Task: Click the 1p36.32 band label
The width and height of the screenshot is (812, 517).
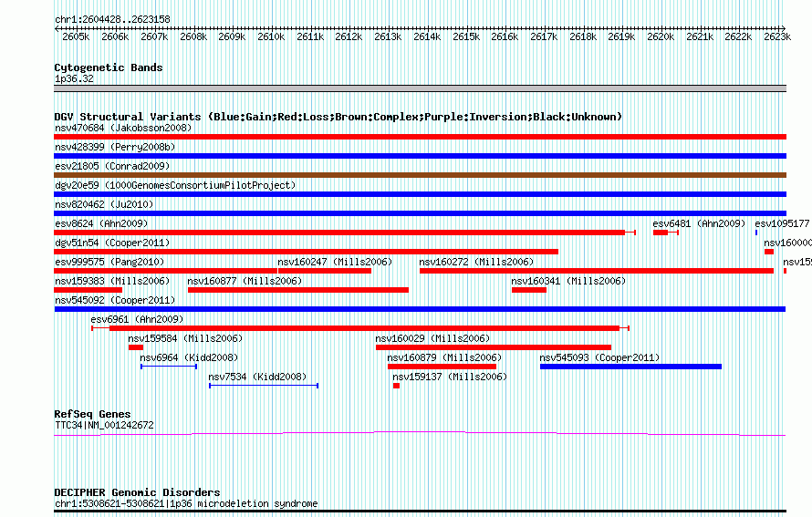Action: (x=74, y=78)
